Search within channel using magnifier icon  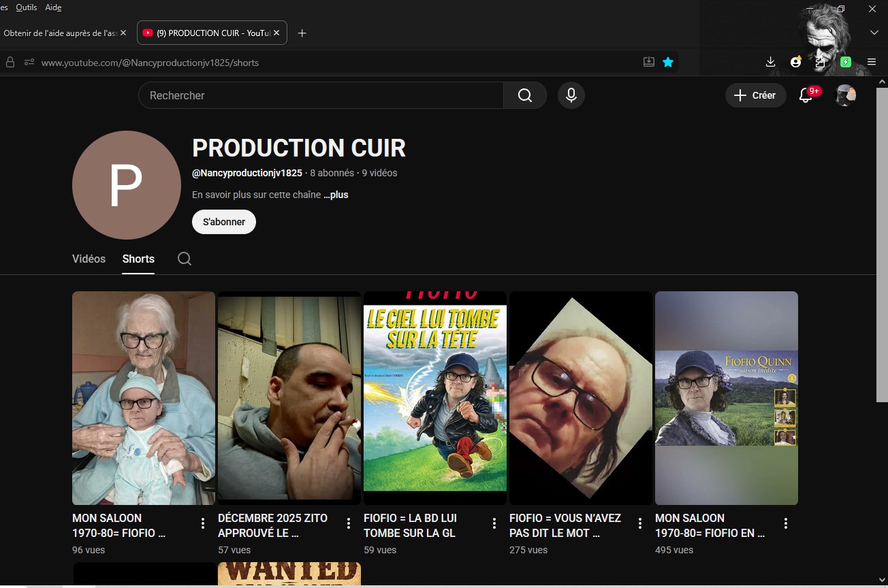184,259
